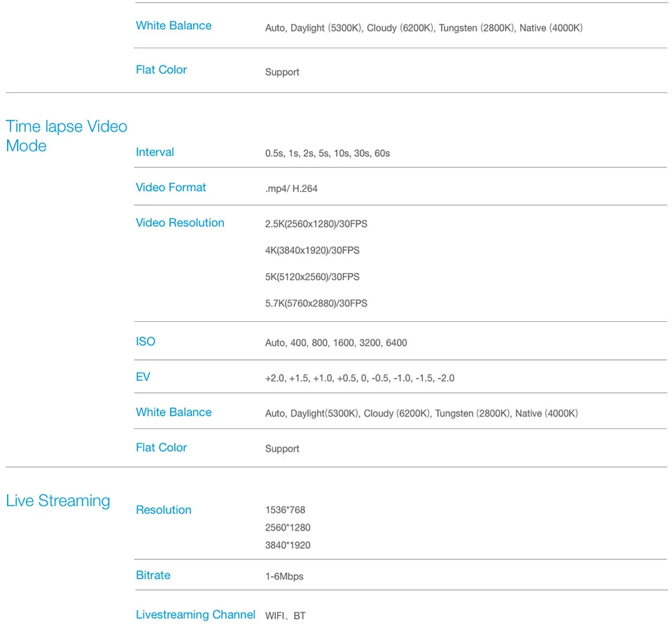The width and height of the screenshot is (672, 630).
Task: Select the 'Resolution' label under Live Streaming
Action: click(163, 510)
